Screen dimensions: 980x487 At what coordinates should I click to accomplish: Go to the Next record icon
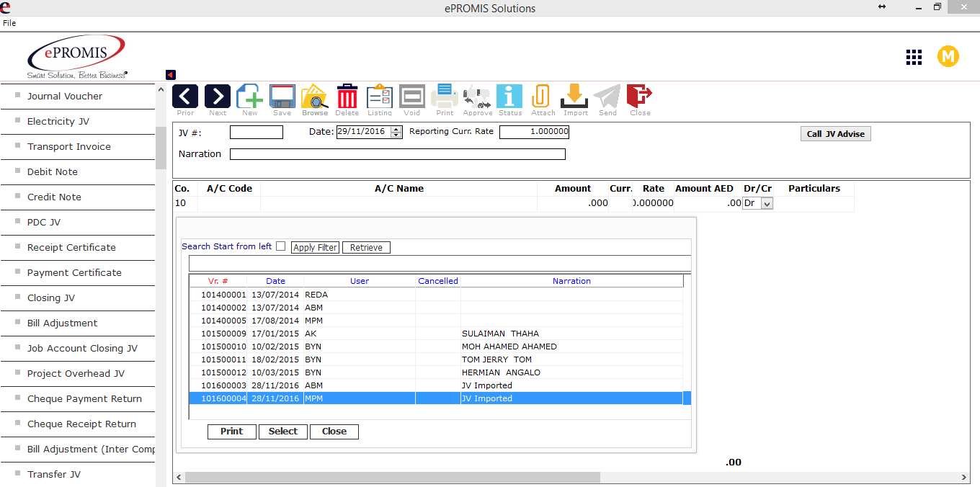click(x=218, y=97)
